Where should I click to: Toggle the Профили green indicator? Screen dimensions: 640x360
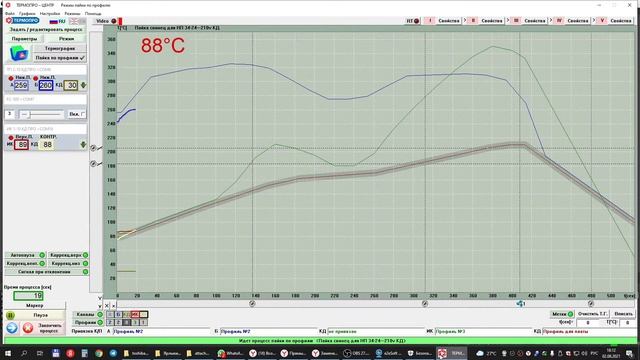[100, 322]
